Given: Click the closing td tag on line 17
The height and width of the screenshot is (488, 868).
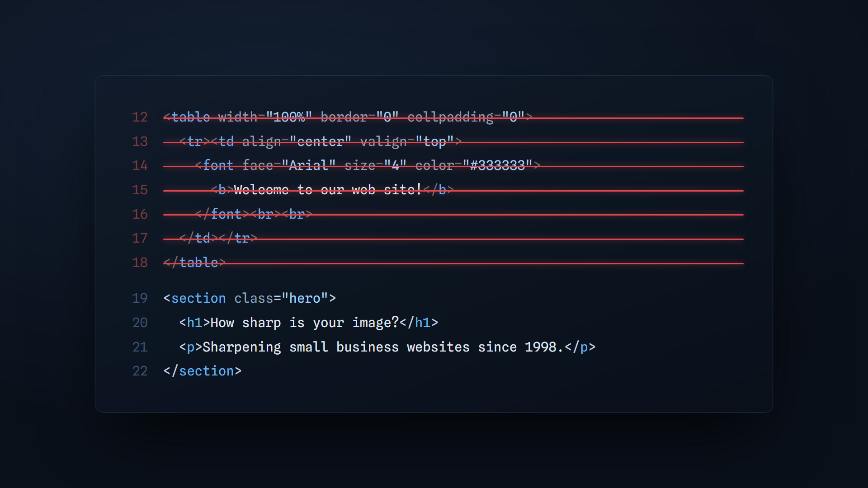Looking at the screenshot, I should pos(199,238).
